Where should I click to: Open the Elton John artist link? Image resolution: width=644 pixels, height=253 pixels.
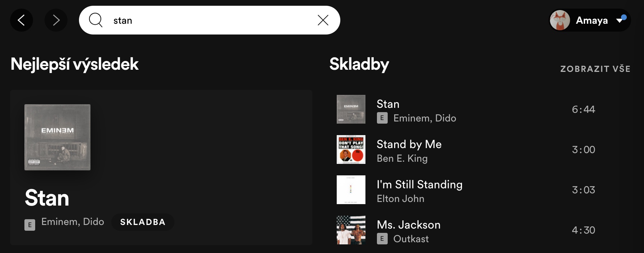[x=400, y=199]
